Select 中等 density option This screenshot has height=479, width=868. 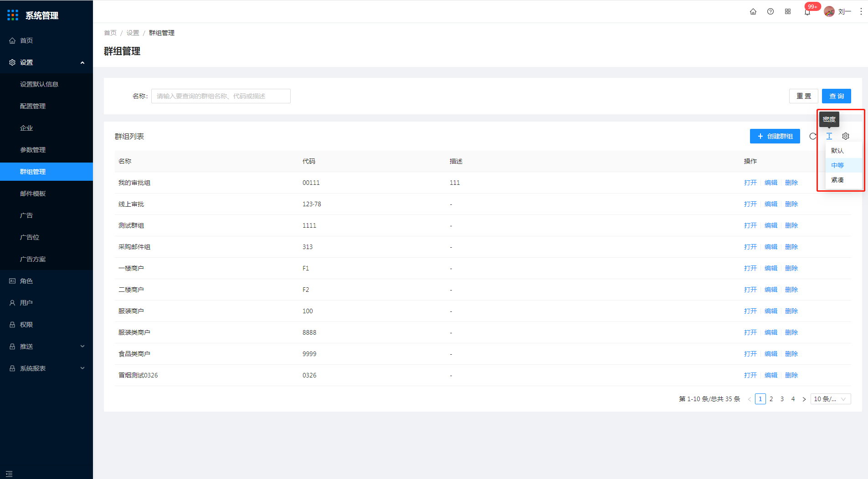pyautogui.click(x=843, y=165)
